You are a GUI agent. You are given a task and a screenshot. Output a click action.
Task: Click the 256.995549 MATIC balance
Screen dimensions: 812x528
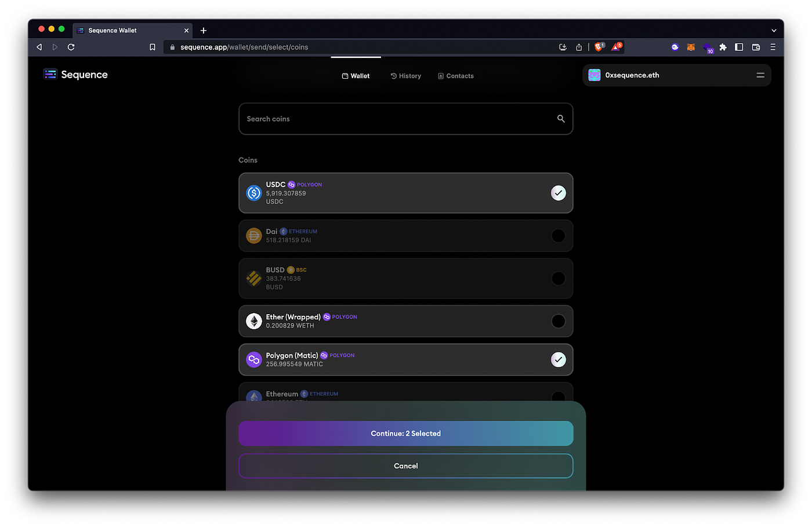pyautogui.click(x=295, y=364)
